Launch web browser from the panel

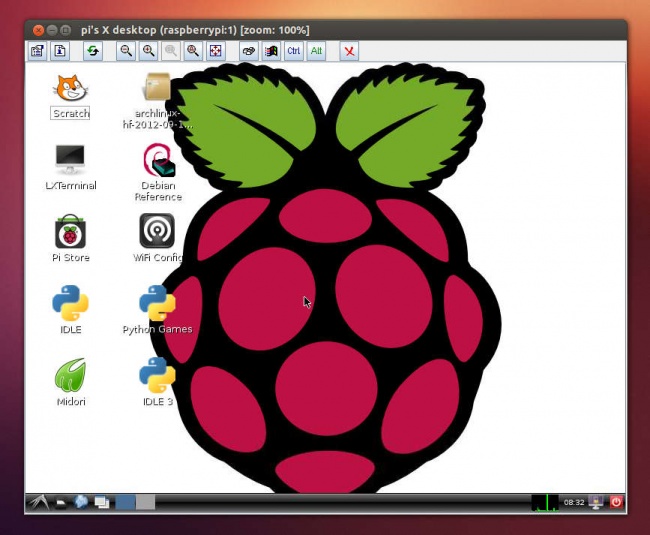(x=81, y=502)
